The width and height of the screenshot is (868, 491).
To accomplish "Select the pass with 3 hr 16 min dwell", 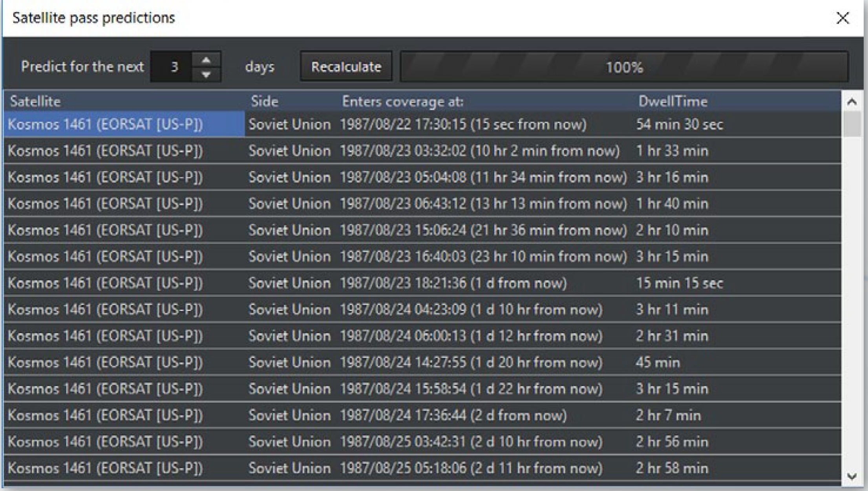I will click(x=672, y=177).
